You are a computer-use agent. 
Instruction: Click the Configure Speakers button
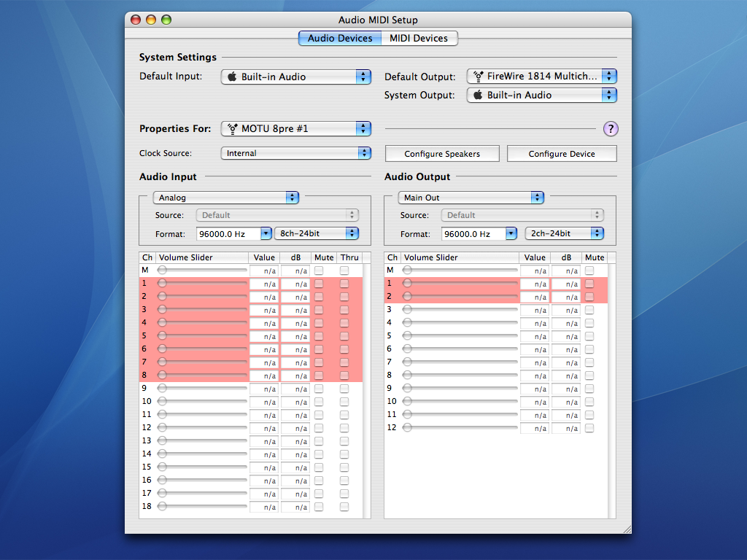[442, 154]
